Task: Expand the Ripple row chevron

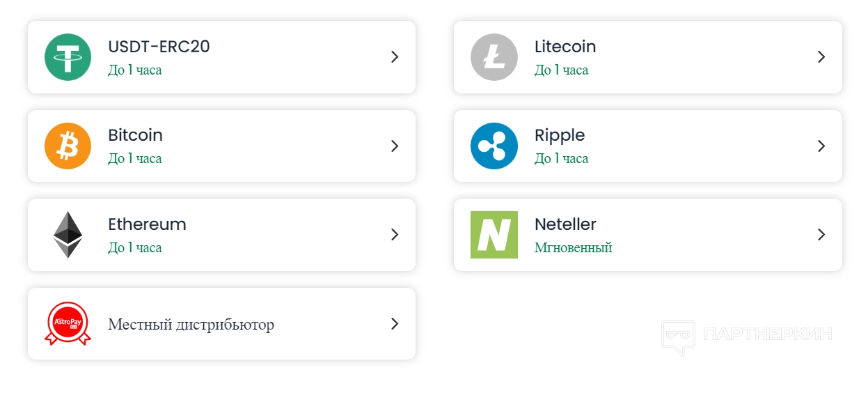Action: coord(821,146)
